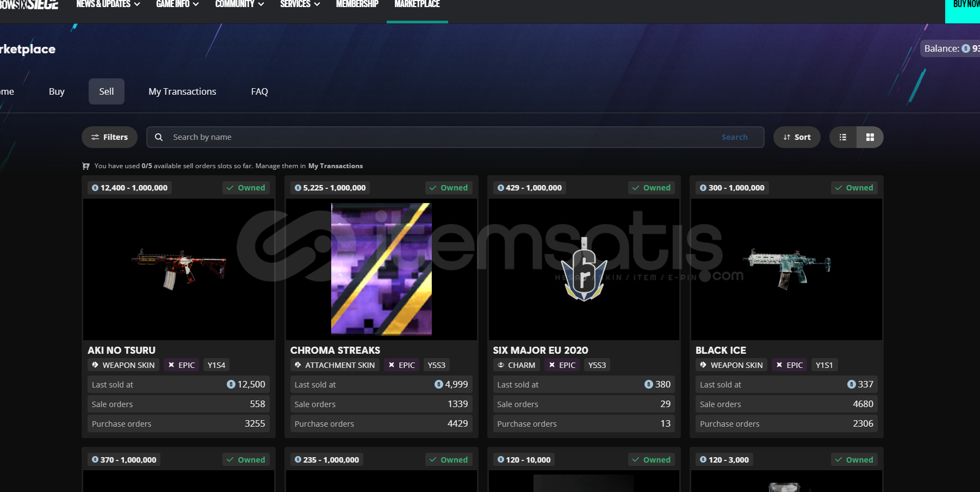Expand the Services menu
This screenshot has width=980, height=492.
tap(300, 4)
